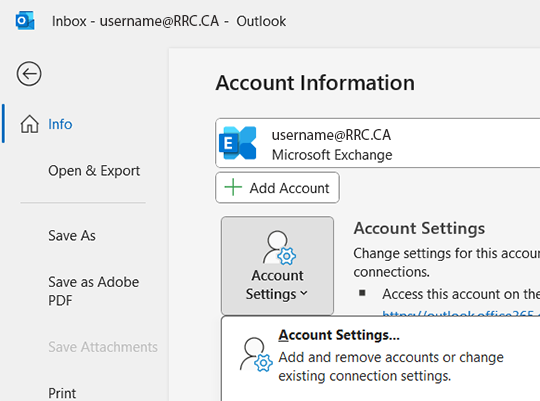The width and height of the screenshot is (540, 401).
Task: Select Save as Adobe PDF
Action: click(93, 291)
